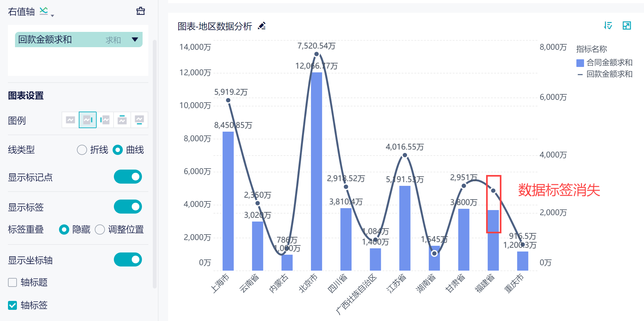Click the sort icon above the chart
Image resolution: width=644 pixels, height=321 pixels.
(x=608, y=26)
